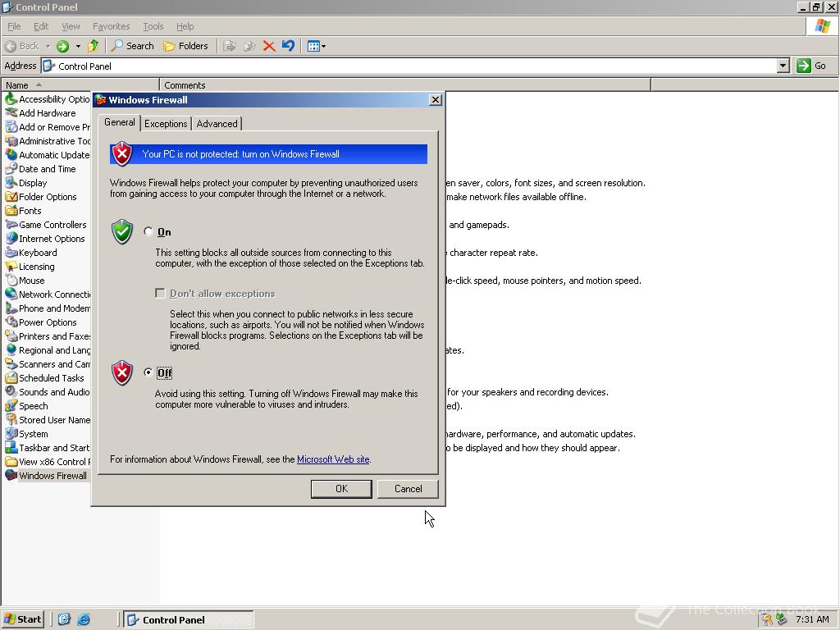
Task: Open the Views dropdown button
Action: pos(316,46)
